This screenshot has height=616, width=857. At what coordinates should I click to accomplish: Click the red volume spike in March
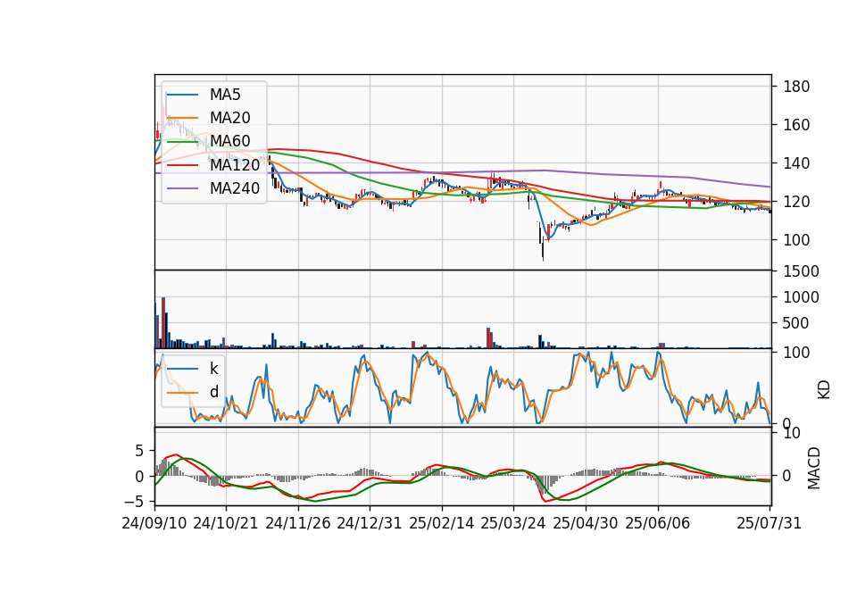488,337
